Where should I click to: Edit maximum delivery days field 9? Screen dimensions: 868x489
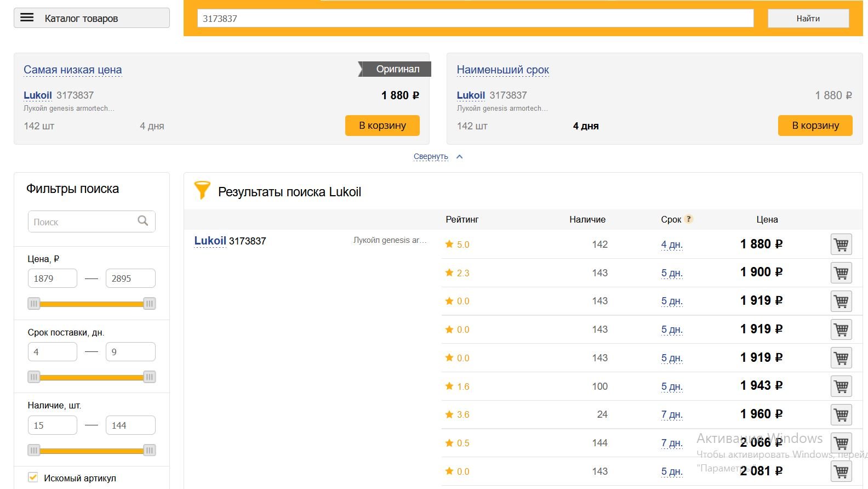pos(130,352)
